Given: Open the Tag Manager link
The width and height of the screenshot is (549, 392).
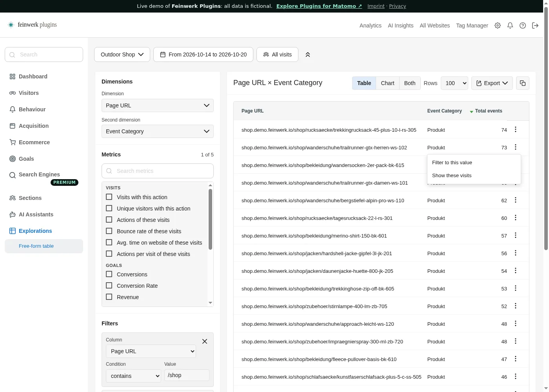Looking at the screenshot, I should [x=472, y=25].
